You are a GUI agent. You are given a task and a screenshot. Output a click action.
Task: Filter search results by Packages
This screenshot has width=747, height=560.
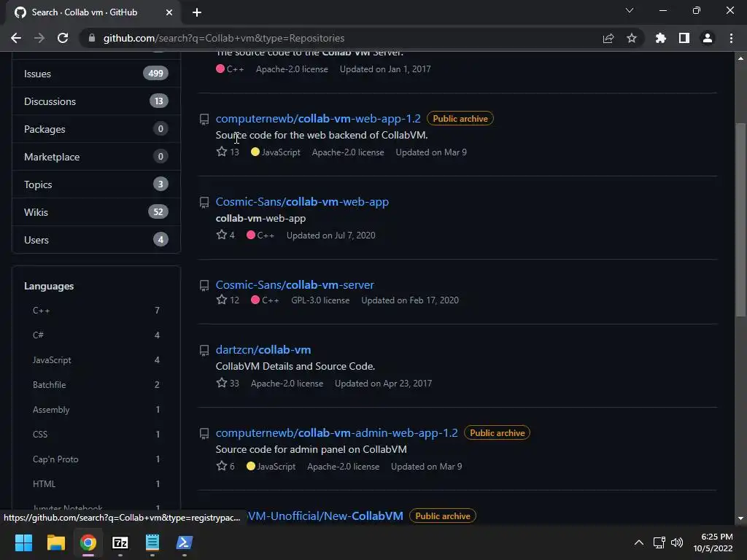pyautogui.click(x=96, y=129)
